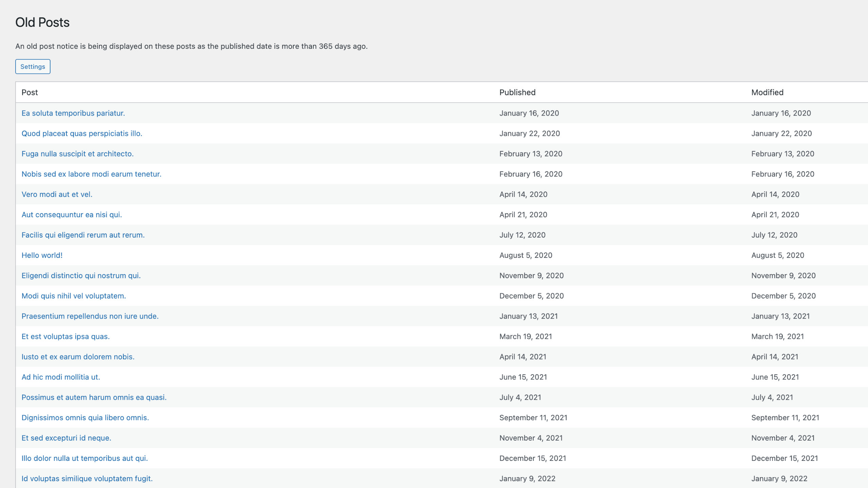Open post 'Et sed excepturi id neque.'

tap(66, 439)
